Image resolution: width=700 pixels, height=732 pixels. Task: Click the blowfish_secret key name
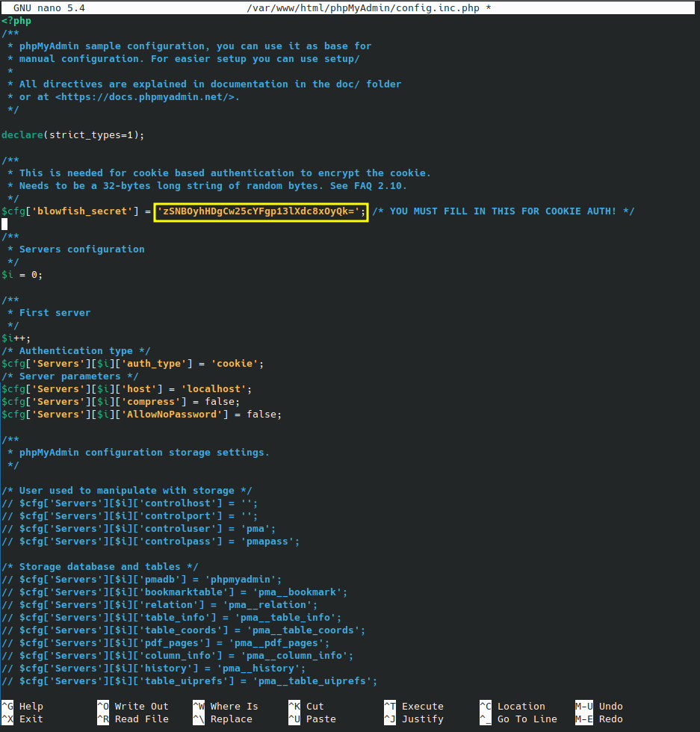coord(81,211)
